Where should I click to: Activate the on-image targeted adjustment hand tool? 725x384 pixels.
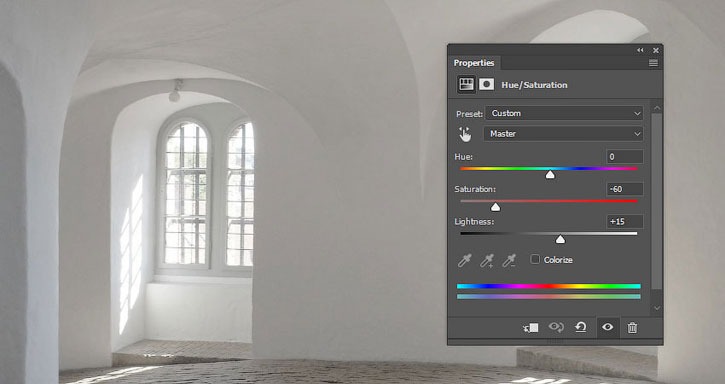(465, 134)
